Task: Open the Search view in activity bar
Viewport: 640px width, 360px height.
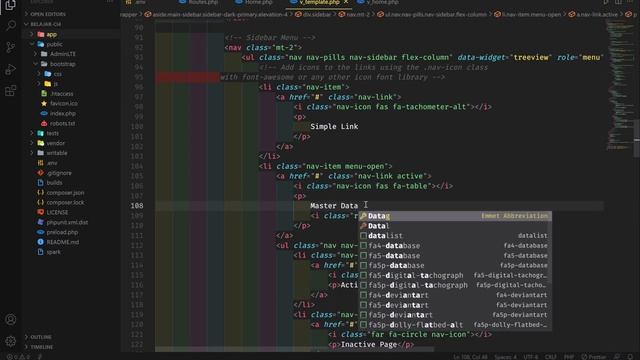Action: click(x=11, y=26)
